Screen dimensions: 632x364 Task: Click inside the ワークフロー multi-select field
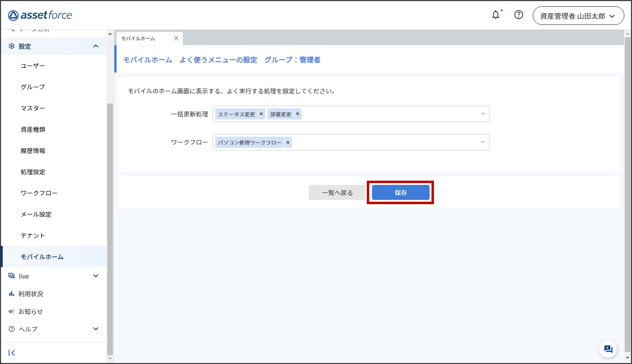pyautogui.click(x=351, y=142)
